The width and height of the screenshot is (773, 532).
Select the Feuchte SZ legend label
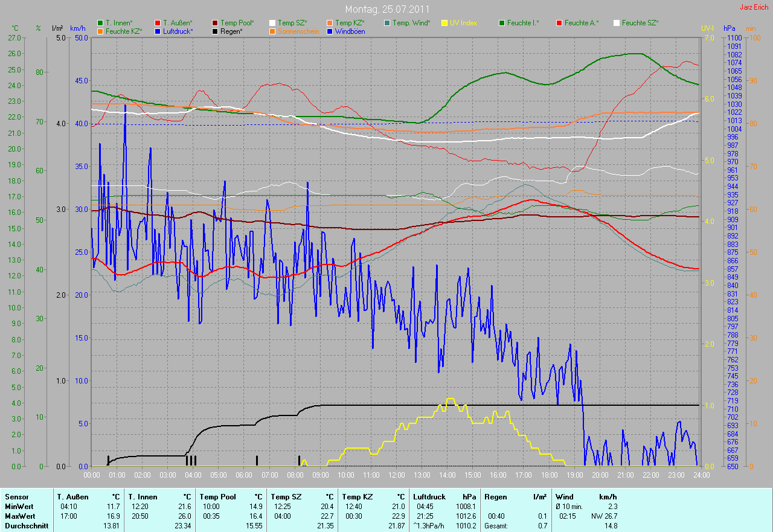640,23
